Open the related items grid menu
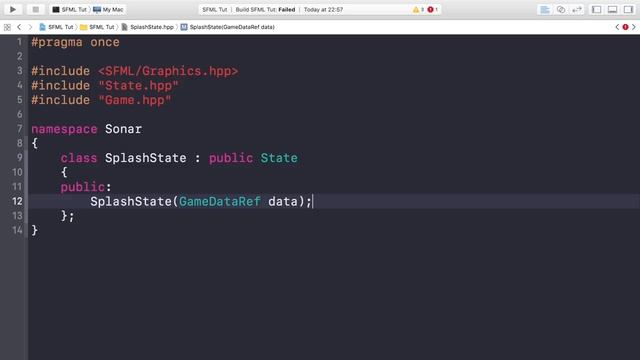Viewport: 640px width, 360px height. [x=7, y=27]
